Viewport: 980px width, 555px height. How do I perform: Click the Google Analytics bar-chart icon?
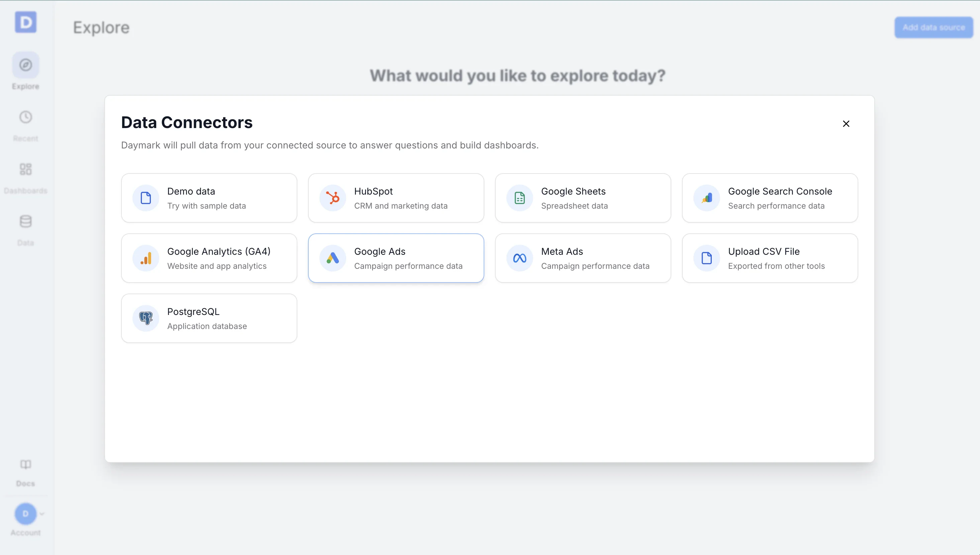point(146,258)
